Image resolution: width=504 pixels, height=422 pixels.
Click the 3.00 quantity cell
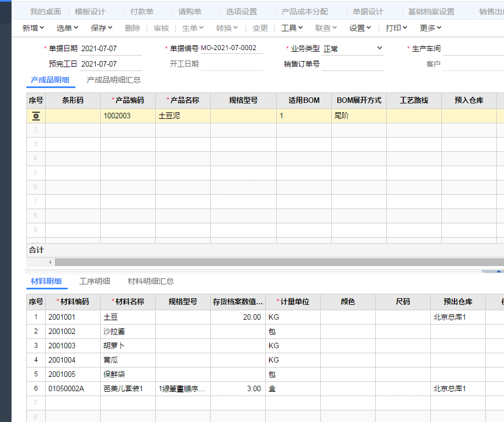tap(238, 388)
